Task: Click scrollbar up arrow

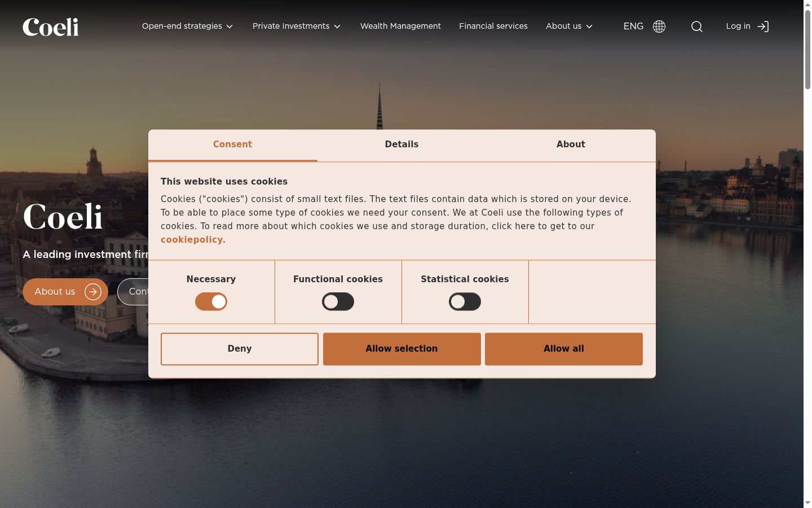Action: point(807,5)
